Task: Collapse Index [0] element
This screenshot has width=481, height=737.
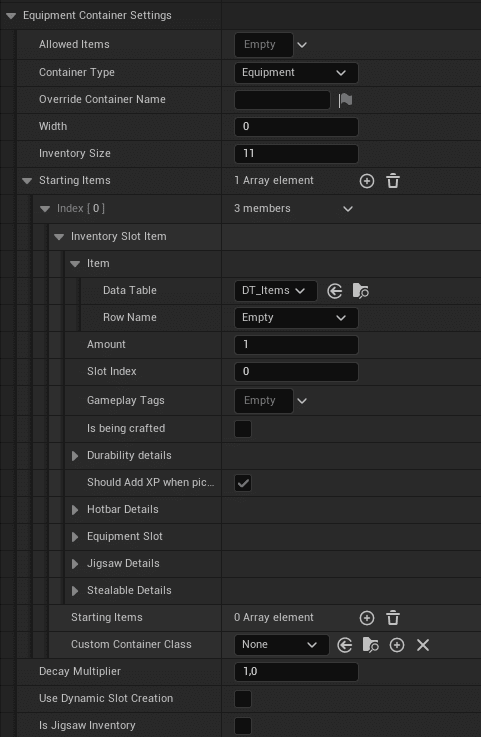Action: pyautogui.click(x=45, y=209)
